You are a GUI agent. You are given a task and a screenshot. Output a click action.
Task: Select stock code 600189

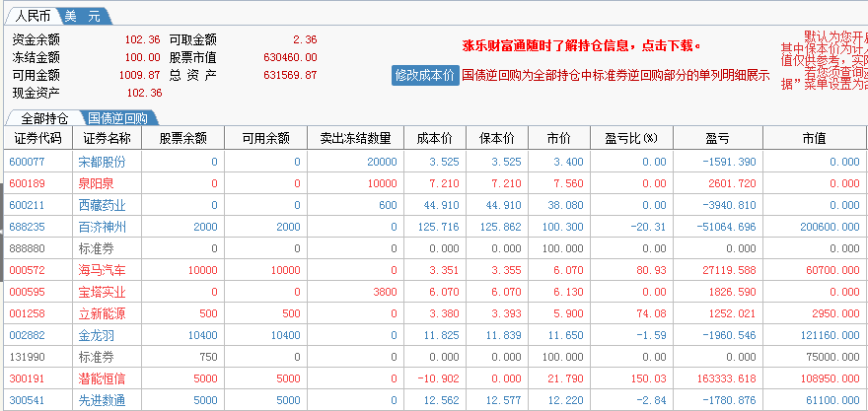pos(28,183)
